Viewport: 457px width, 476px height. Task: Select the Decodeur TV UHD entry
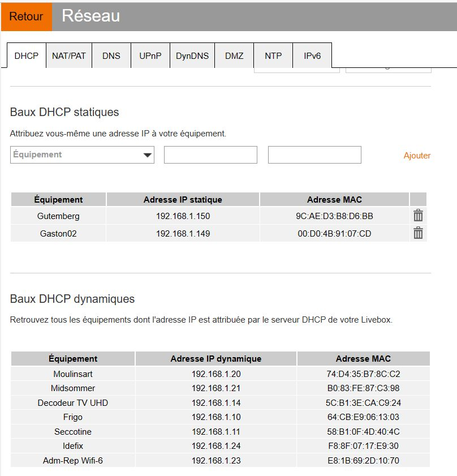point(73,402)
